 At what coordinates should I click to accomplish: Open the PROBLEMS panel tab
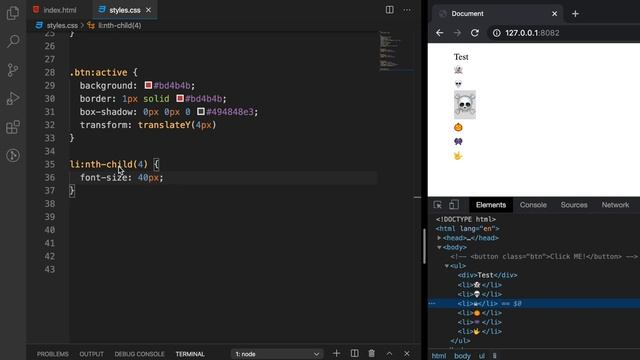[x=53, y=354]
